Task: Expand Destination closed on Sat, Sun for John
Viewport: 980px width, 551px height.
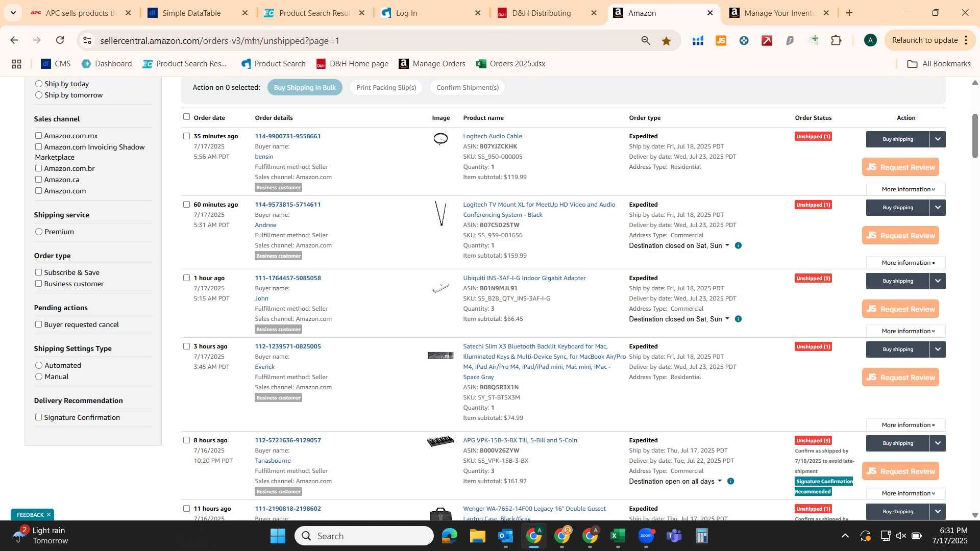Action: tap(679, 319)
